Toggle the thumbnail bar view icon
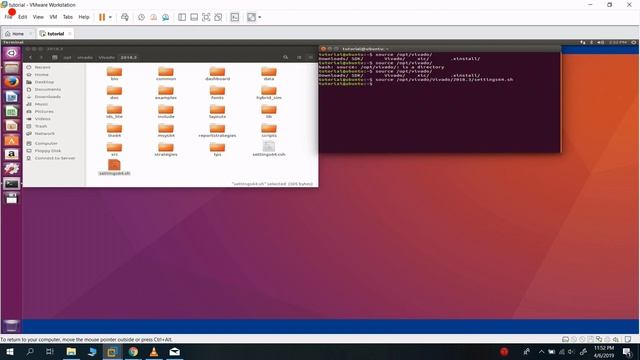The image size is (640, 360). click(194, 17)
